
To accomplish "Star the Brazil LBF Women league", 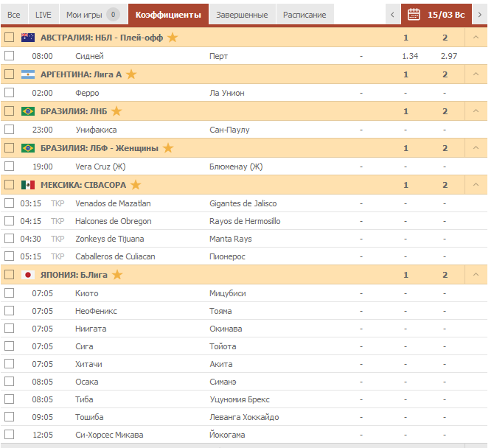I will click(x=168, y=147).
